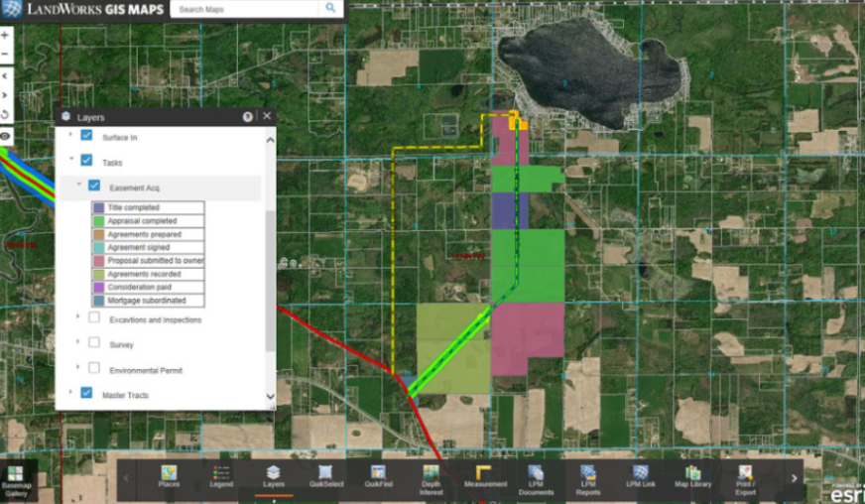
Task: Click the 'Agreements prepared' legend entry
Action: tap(148, 234)
